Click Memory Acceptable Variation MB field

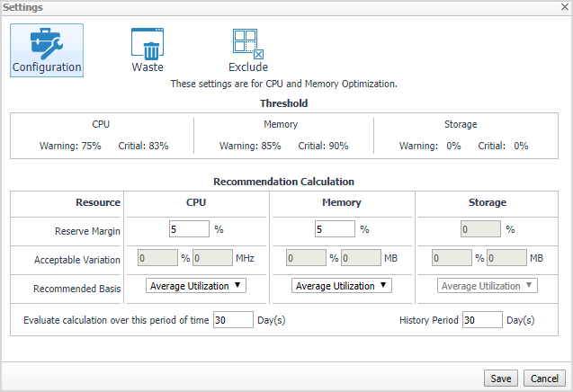tap(361, 259)
